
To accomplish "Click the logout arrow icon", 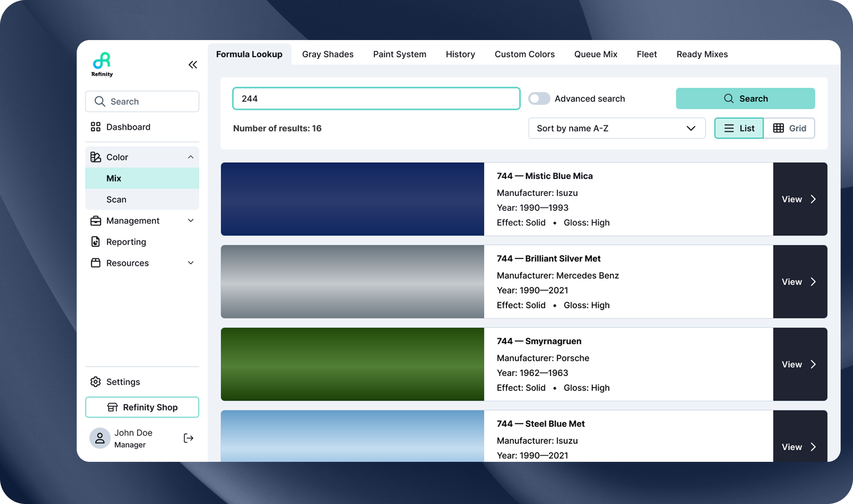I will [189, 438].
